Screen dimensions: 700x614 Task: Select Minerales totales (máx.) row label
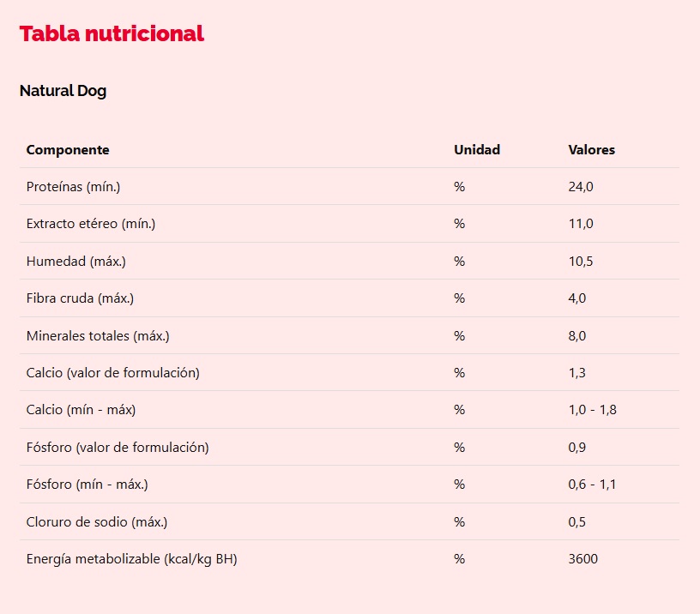(98, 335)
